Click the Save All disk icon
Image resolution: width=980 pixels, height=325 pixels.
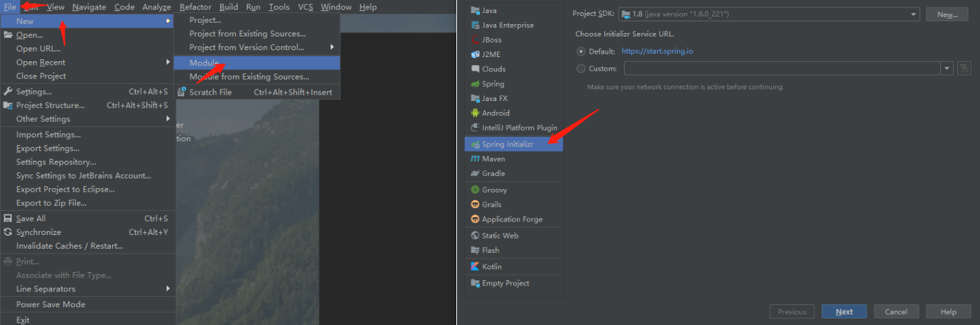[8, 218]
